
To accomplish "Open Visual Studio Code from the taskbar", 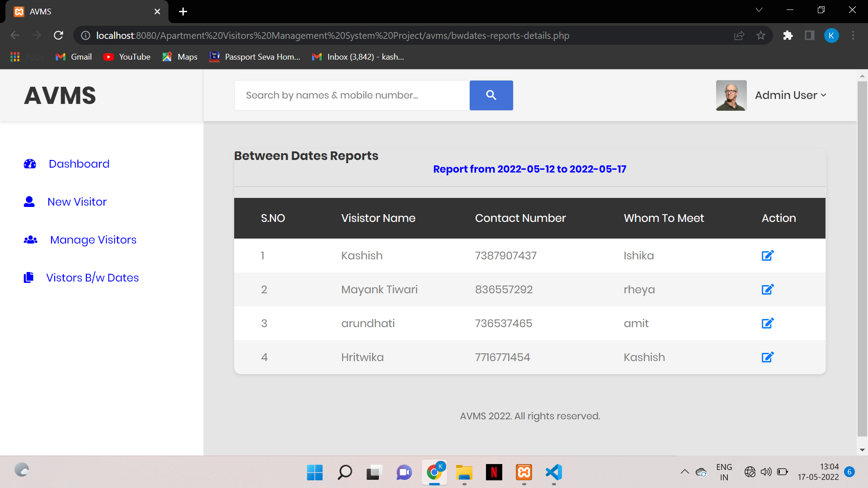I will click(554, 473).
